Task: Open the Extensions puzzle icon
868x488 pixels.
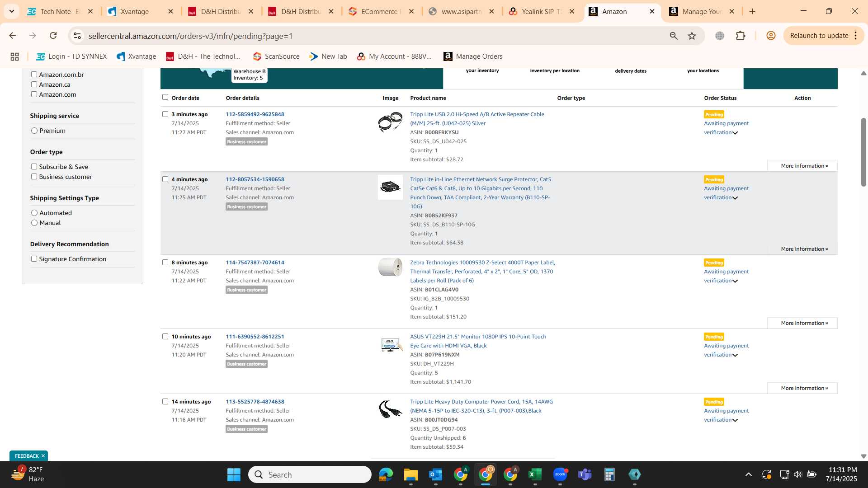Action: [741, 36]
